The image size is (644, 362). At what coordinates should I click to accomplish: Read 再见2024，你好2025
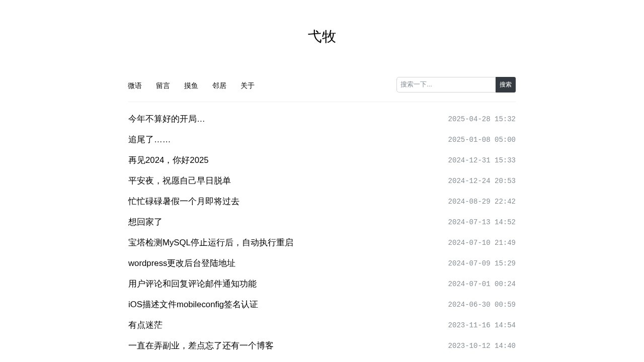[x=168, y=160]
